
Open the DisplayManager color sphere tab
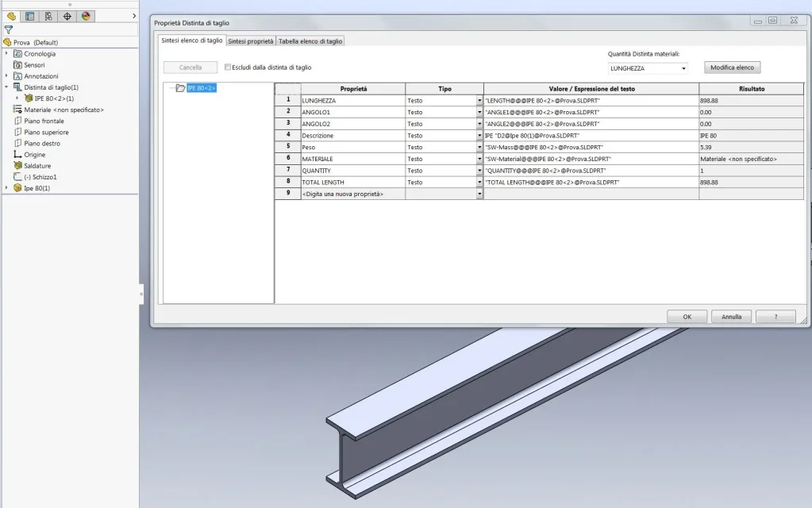(x=86, y=16)
